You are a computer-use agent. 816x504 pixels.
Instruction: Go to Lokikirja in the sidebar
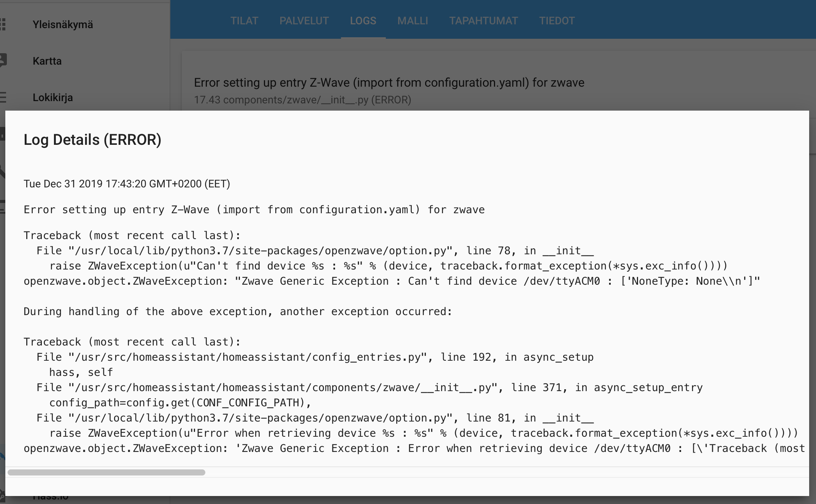pyautogui.click(x=53, y=98)
